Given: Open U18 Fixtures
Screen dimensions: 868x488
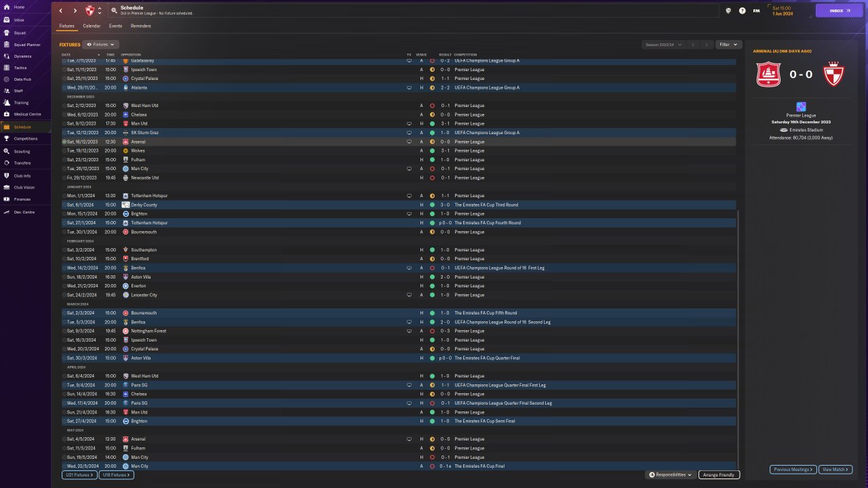Looking at the screenshot, I should pos(116,475).
